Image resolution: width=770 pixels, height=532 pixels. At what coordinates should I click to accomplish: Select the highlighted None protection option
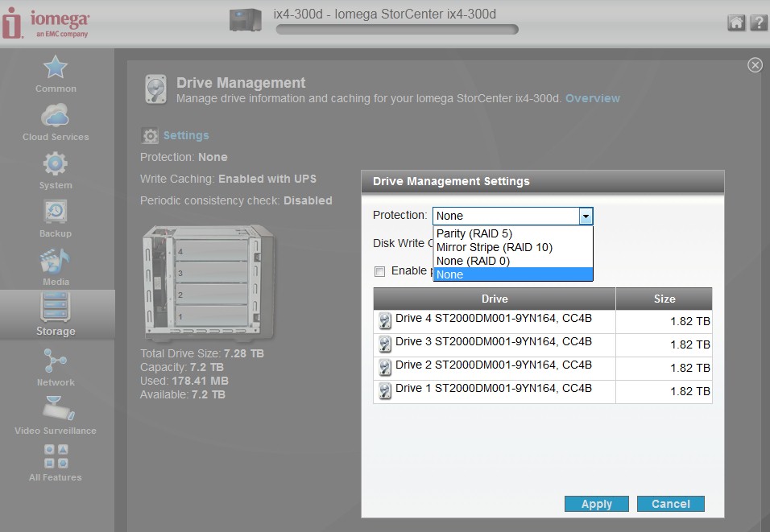(x=513, y=274)
